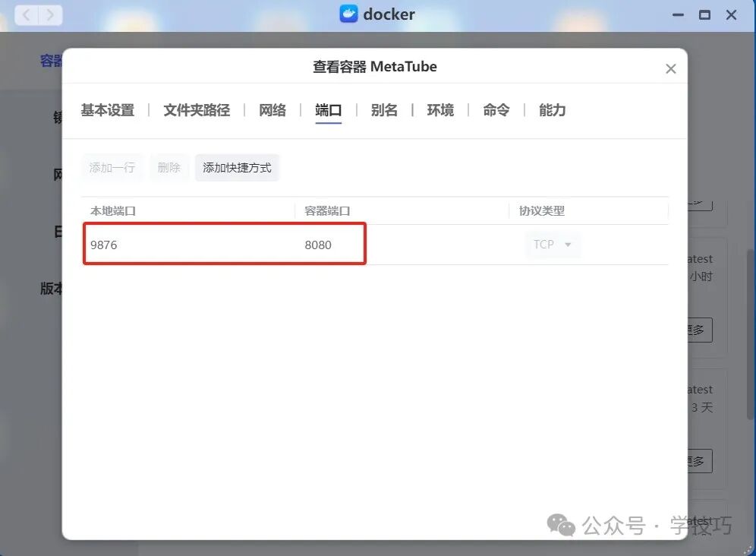Image resolution: width=756 pixels, height=556 pixels.
Task: Click the scrollbar on the right edge
Action: (751, 278)
